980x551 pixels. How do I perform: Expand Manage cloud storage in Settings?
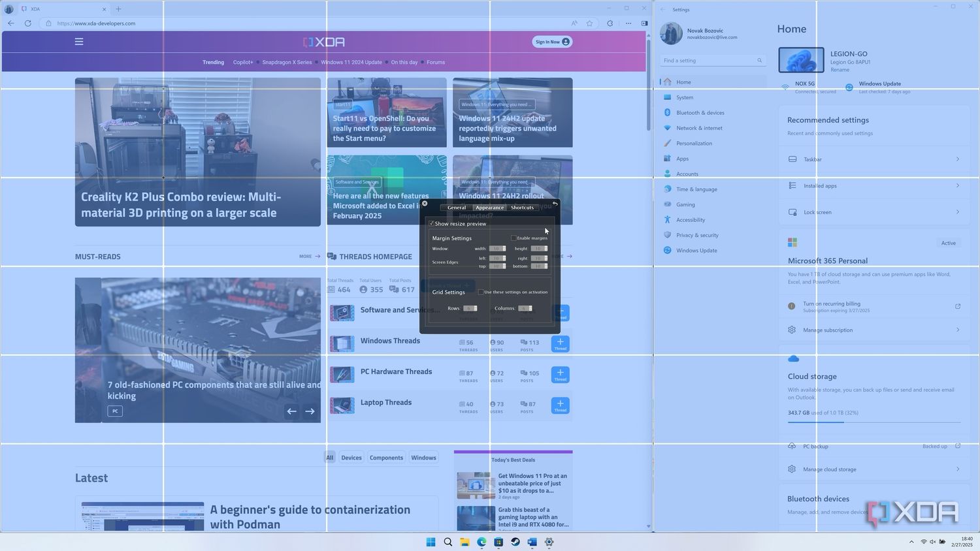[874, 469]
